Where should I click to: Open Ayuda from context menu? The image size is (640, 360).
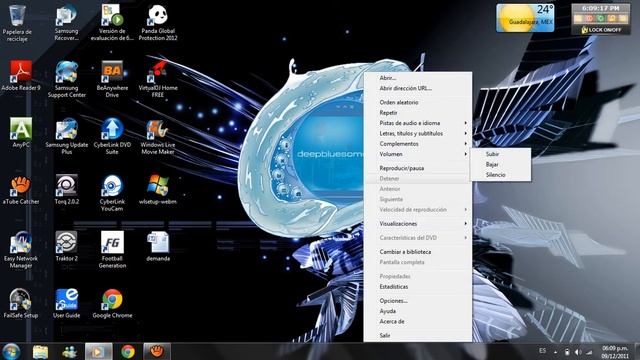418,311
